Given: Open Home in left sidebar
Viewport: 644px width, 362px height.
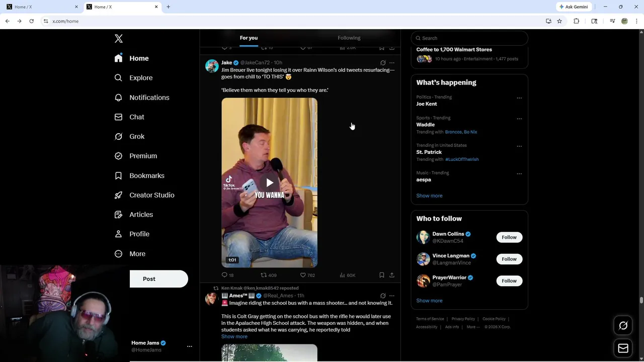Looking at the screenshot, I should tap(132, 58).
